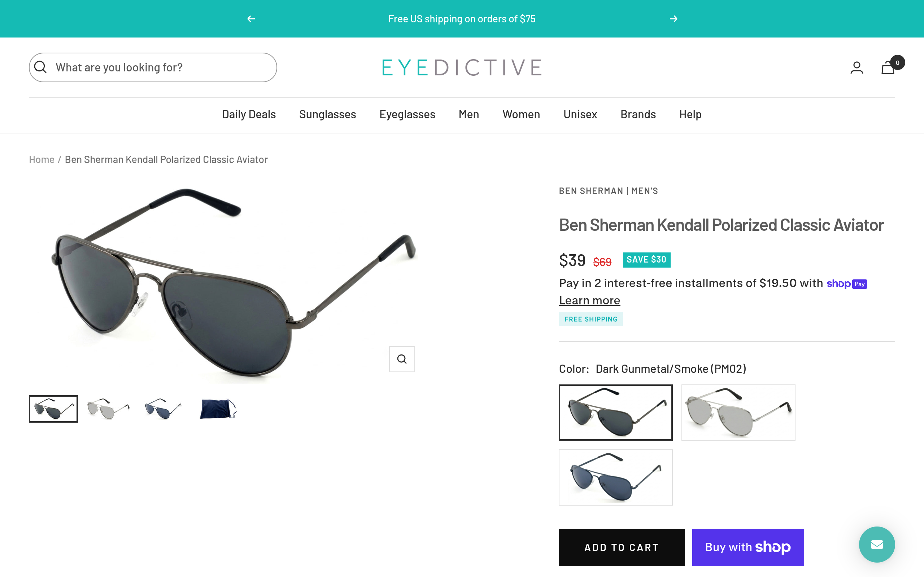The width and height of the screenshot is (924, 577).
Task: Select the navy blue frame color option
Action: click(x=615, y=477)
